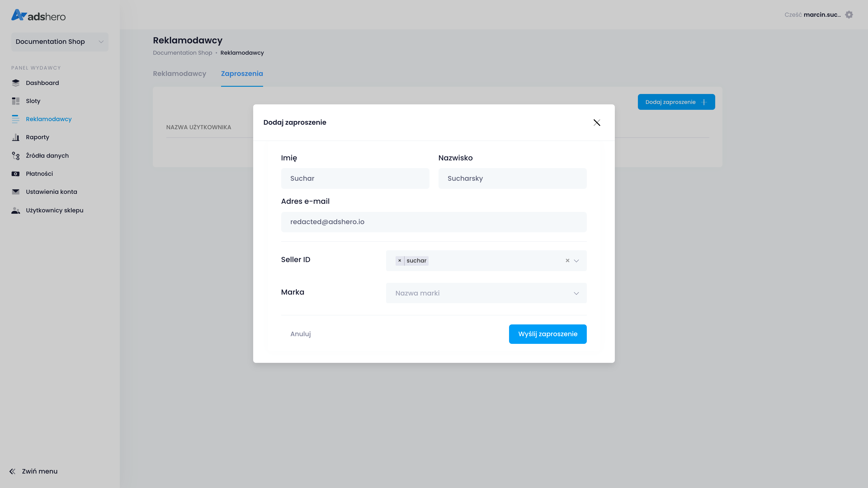This screenshot has height=488, width=868.
Task: Open the Marka brand name dropdown
Action: click(486, 293)
